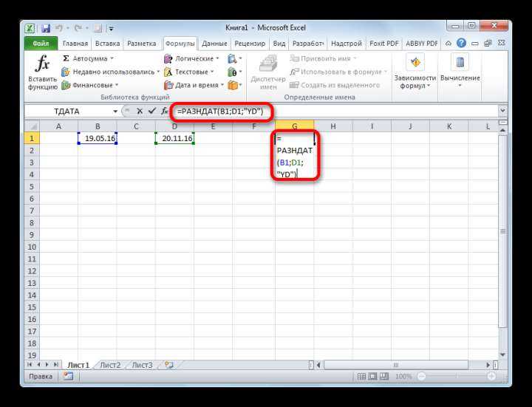Open Date and Time (Дата и время) functions

click(x=194, y=85)
